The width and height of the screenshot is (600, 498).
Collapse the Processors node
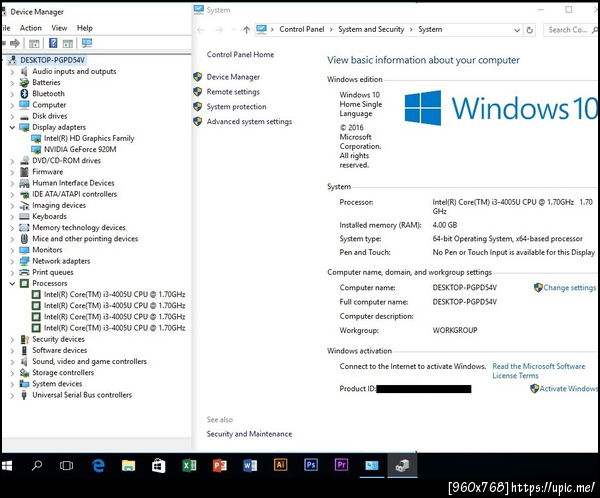tap(12, 283)
